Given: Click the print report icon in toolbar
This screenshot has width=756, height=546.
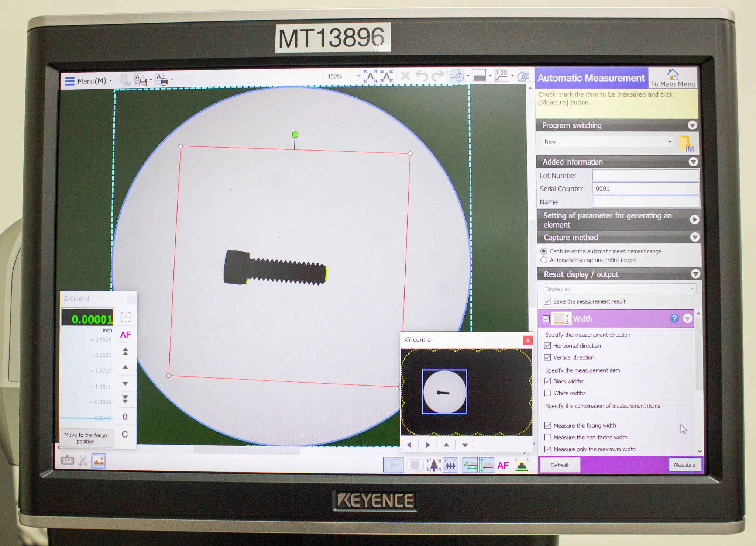Looking at the screenshot, I should (x=162, y=79).
